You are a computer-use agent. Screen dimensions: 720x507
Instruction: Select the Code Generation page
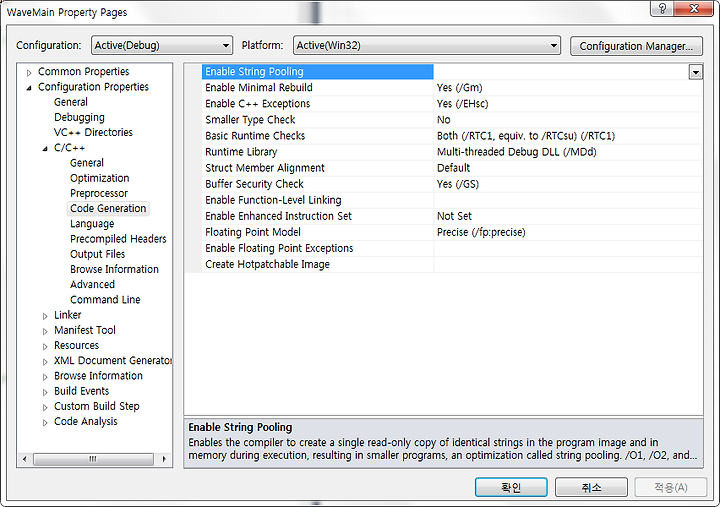108,208
